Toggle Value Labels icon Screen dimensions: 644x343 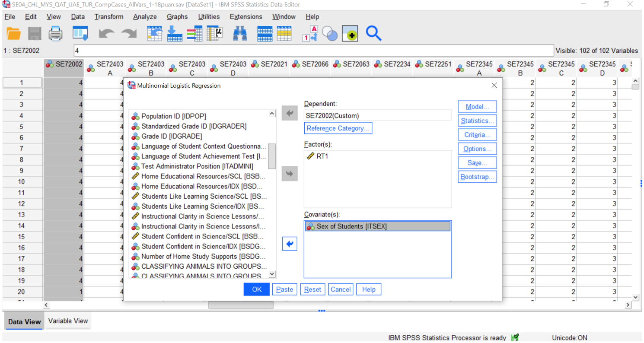(x=310, y=34)
